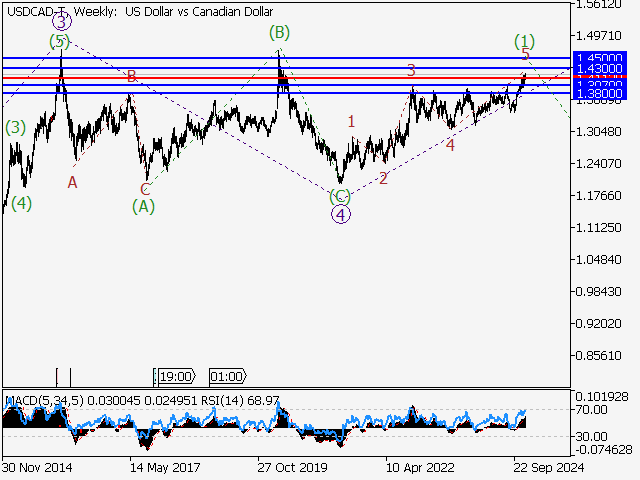Viewport: 640px width, 480px height.
Task: Click the 19:00 time marker
Action: point(174,377)
